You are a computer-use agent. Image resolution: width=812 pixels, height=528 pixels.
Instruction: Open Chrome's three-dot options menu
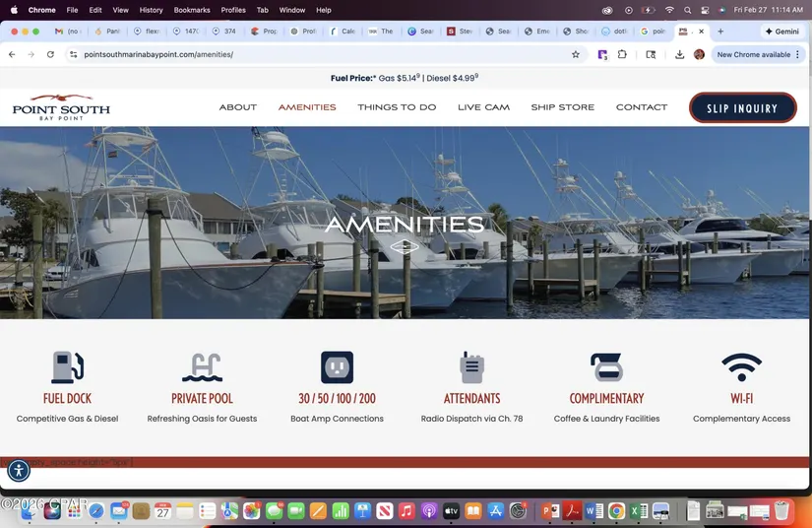tap(797, 55)
